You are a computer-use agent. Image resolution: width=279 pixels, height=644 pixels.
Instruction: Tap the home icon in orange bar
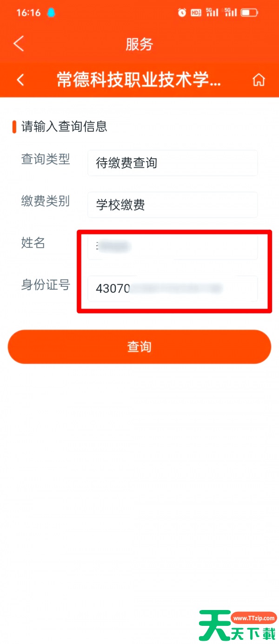259,80
